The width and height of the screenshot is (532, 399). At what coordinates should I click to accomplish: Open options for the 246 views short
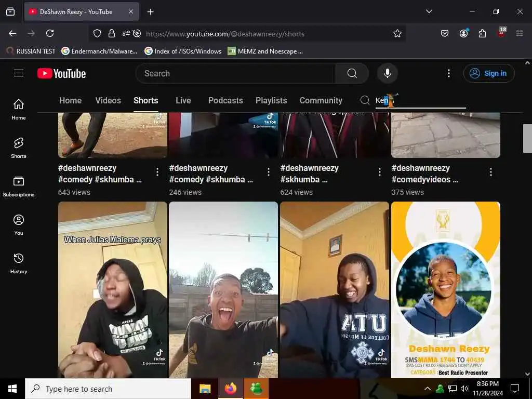click(x=269, y=172)
